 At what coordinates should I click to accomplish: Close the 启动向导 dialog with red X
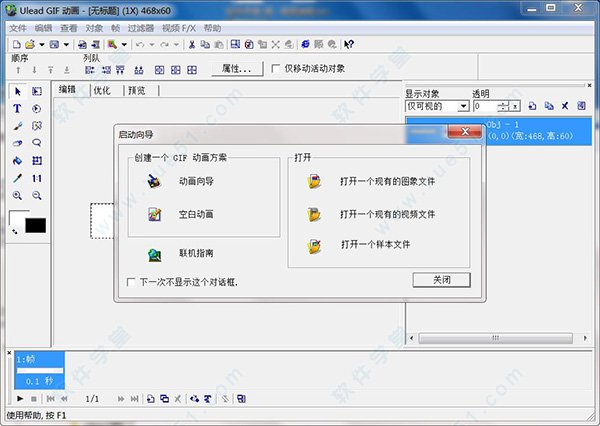(x=465, y=131)
